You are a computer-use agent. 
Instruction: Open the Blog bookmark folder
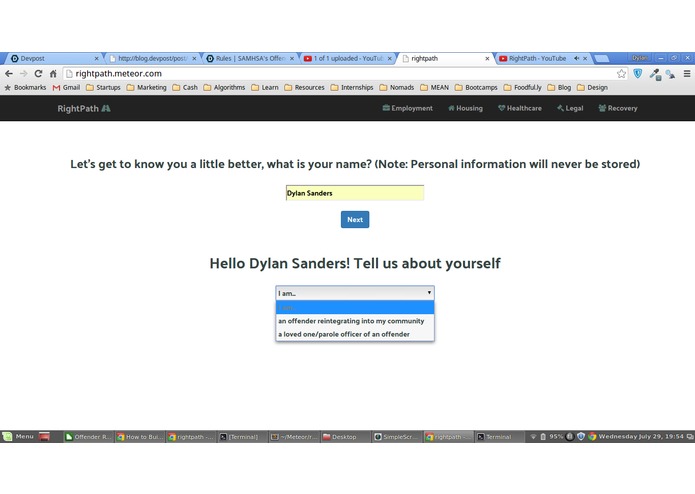559,88
